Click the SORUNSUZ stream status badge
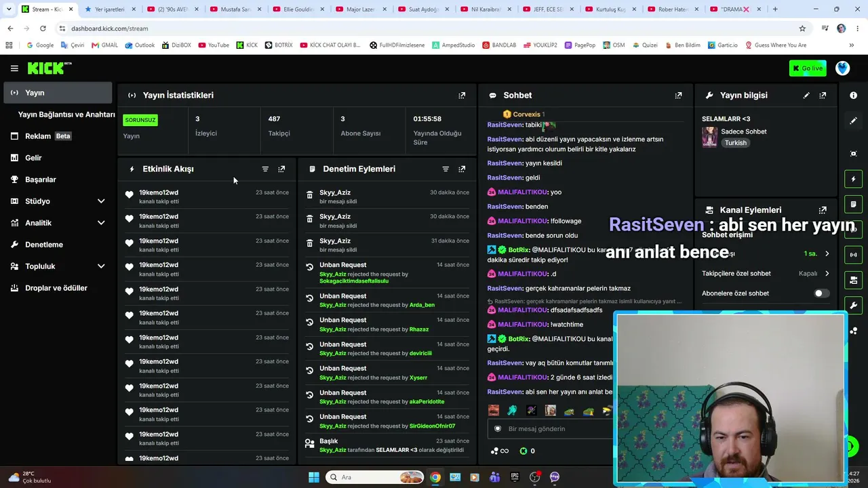Viewport: 868px width, 488px height. (x=140, y=120)
